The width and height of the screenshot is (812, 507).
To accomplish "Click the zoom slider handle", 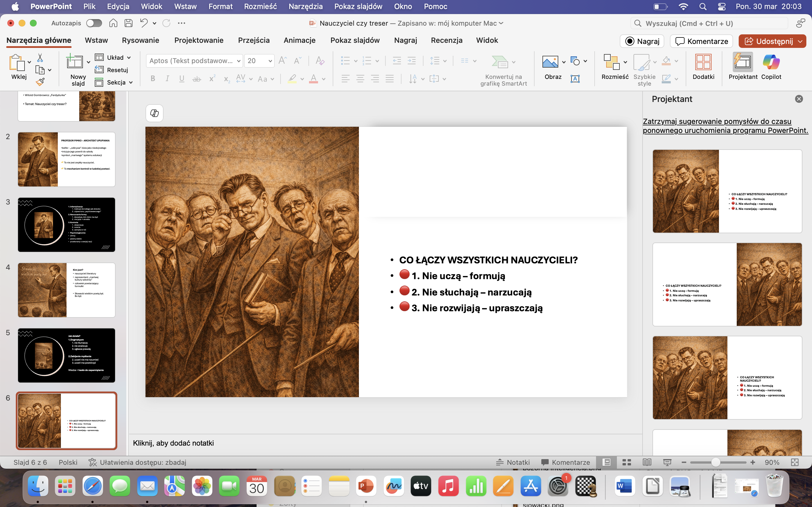I will pyautogui.click(x=715, y=462).
